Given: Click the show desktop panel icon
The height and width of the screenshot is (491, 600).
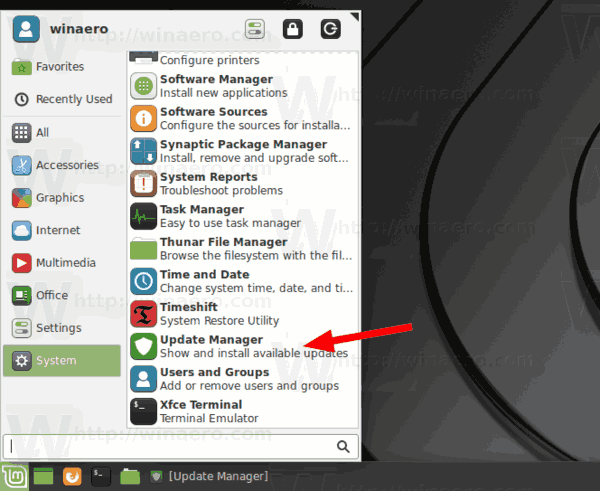Looking at the screenshot, I should [43, 477].
